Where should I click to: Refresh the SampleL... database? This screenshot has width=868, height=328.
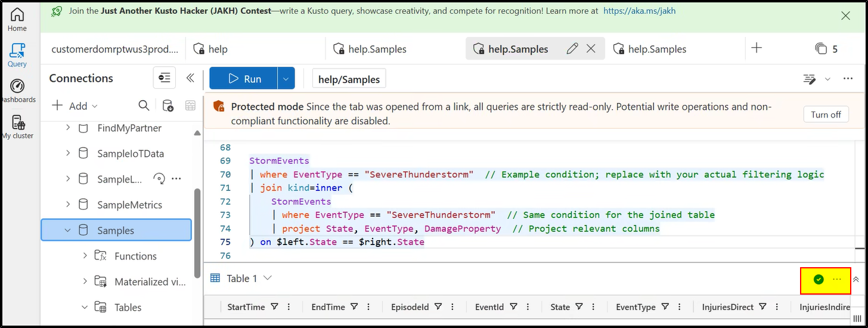pos(159,178)
